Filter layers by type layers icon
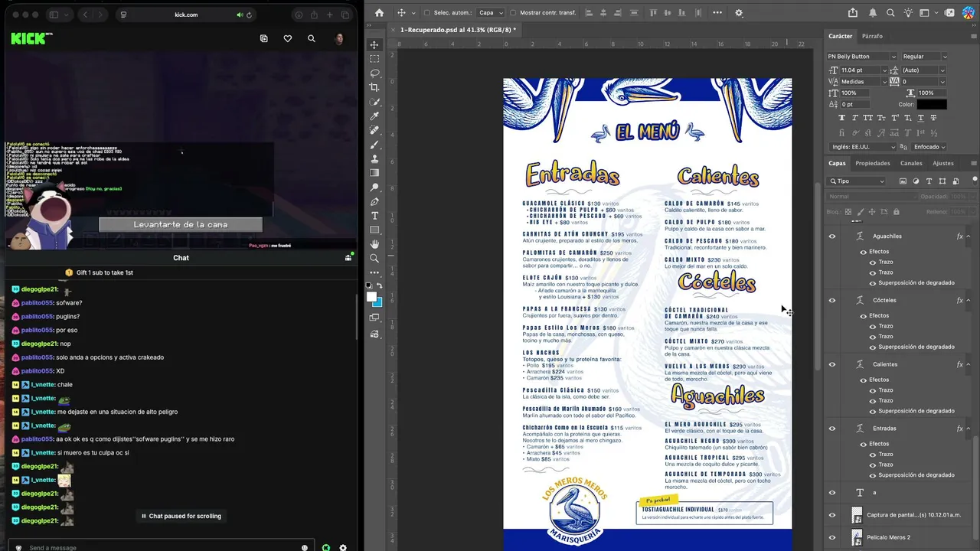 click(x=929, y=181)
